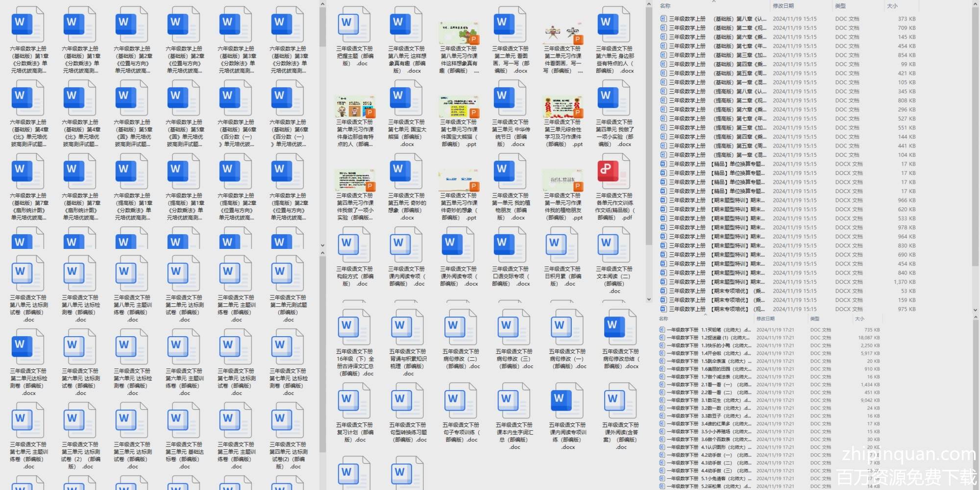
Task: Select the 三年级语文下册 把握主题 Word file icon
Action: (354, 24)
